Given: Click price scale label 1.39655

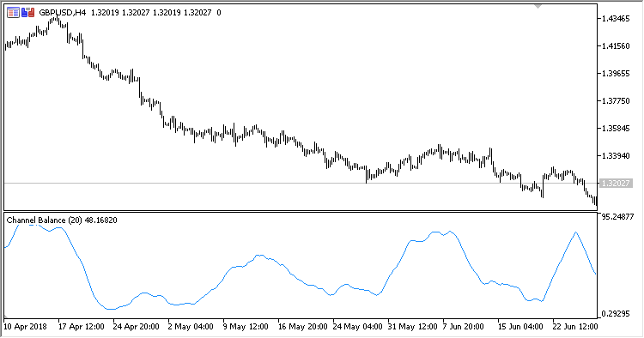Looking at the screenshot, I should coord(616,74).
